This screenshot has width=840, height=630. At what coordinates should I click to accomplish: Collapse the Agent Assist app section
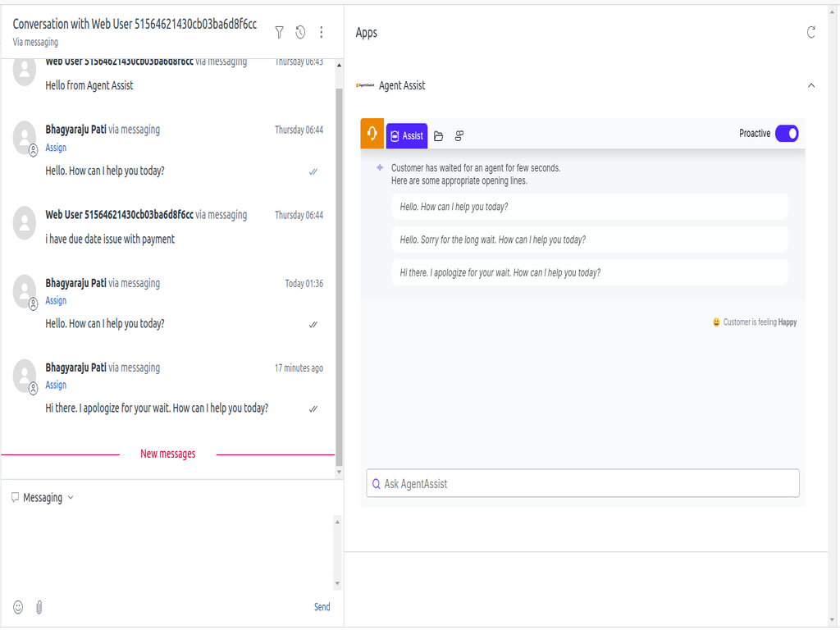tap(811, 85)
